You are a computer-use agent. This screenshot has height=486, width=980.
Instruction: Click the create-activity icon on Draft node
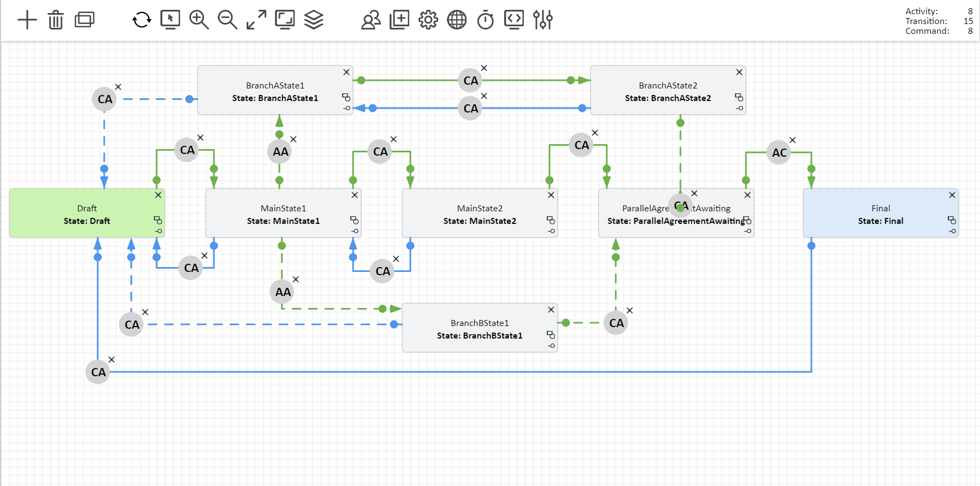click(x=158, y=220)
